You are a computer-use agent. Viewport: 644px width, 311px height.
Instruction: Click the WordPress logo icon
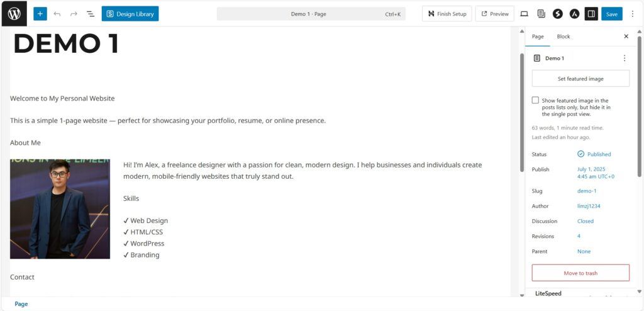[x=14, y=14]
